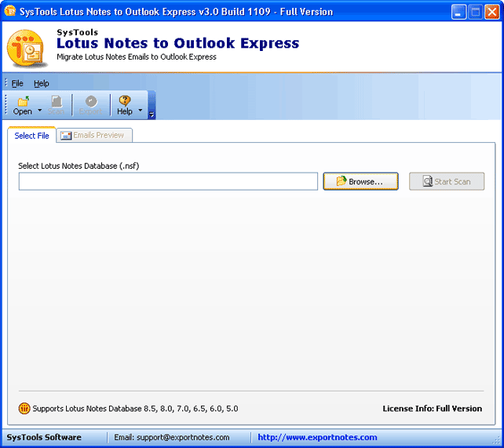
Task: Click the SysTools Software status bar label
Action: click(44, 437)
